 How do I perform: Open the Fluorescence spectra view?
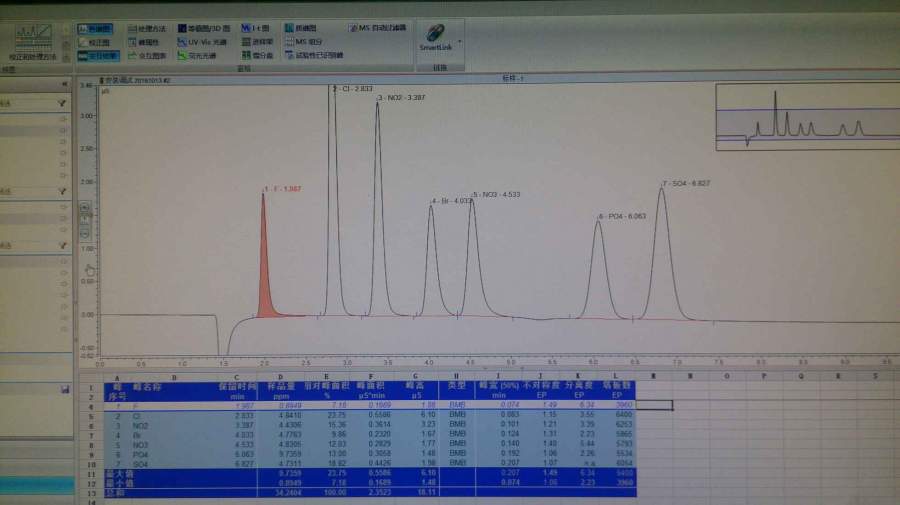(x=197, y=56)
